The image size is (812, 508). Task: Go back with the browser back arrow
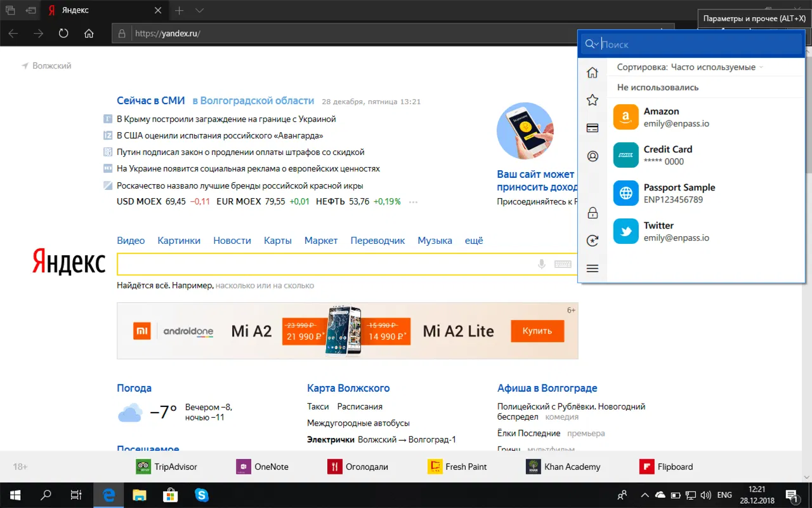point(13,34)
